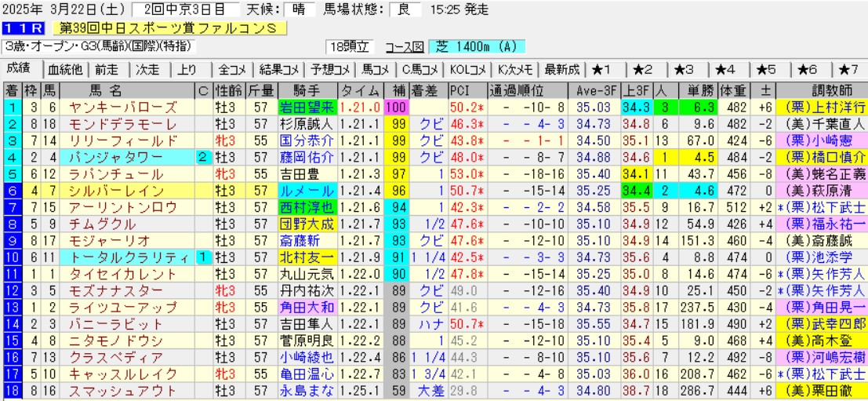This screenshot has width=868, height=401.
Task: Click the blue placing number 1 cell
Action: click(x=12, y=107)
